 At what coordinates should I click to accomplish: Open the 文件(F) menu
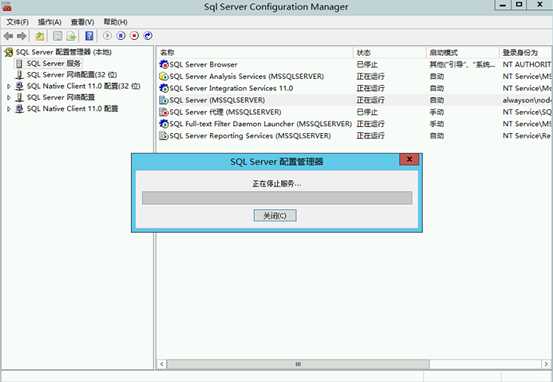(x=17, y=22)
